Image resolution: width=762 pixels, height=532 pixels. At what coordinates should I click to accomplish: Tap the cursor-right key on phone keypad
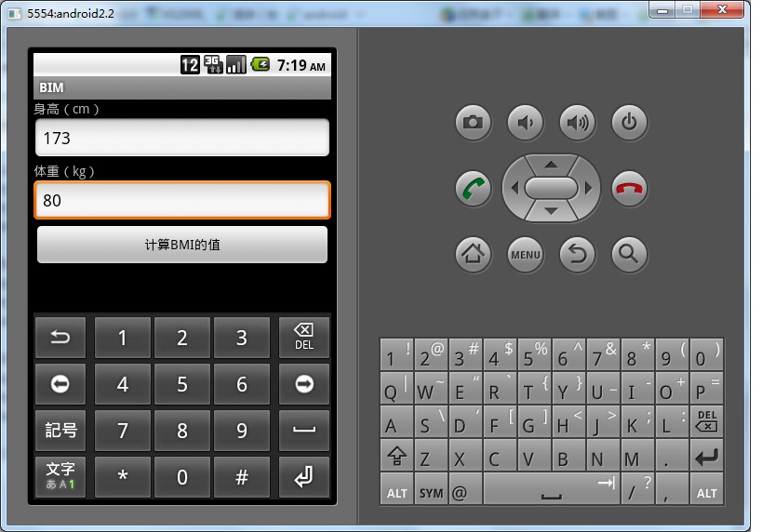pos(303,384)
